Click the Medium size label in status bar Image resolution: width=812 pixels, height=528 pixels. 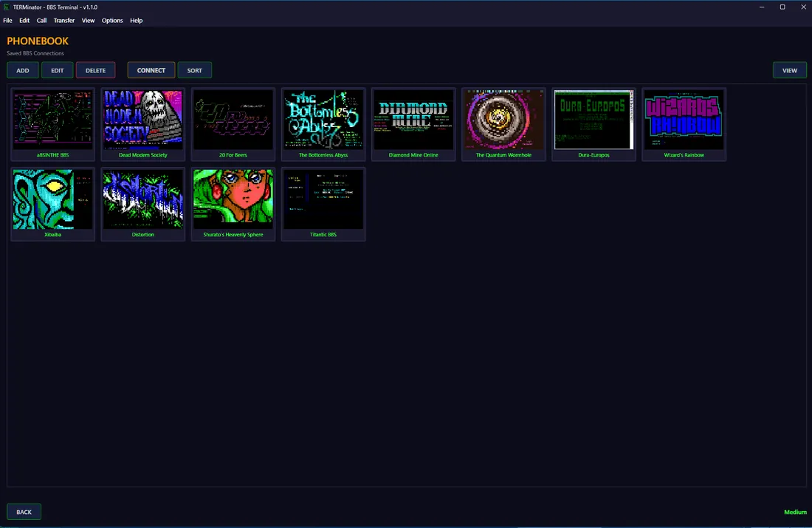pyautogui.click(x=795, y=512)
